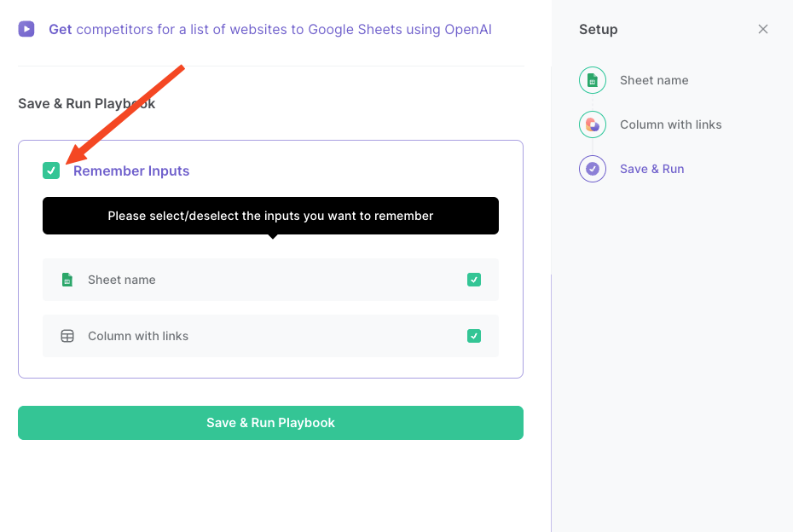Image resolution: width=793 pixels, height=532 pixels.
Task: Go to the Column with links setup step
Action: pyautogui.click(x=670, y=124)
